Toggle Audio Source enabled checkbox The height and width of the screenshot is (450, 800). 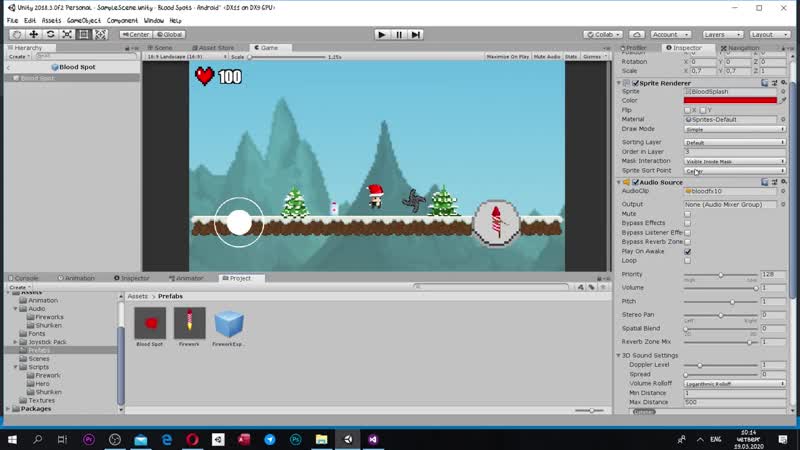tap(635, 182)
